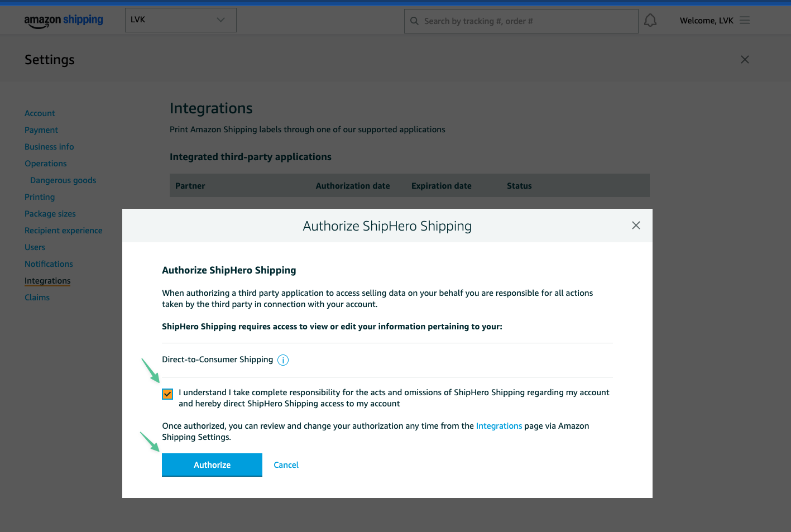Cancel the authorization dialog
This screenshot has width=791, height=532.
[x=286, y=465]
